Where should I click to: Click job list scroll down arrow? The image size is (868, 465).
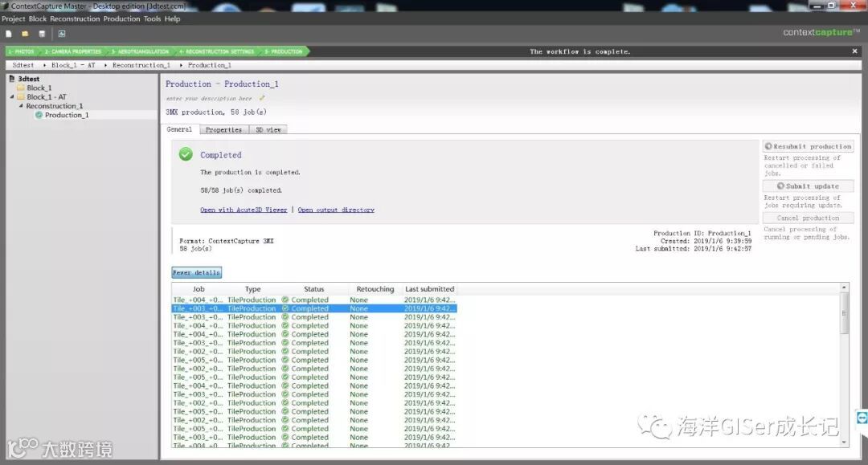point(844,443)
